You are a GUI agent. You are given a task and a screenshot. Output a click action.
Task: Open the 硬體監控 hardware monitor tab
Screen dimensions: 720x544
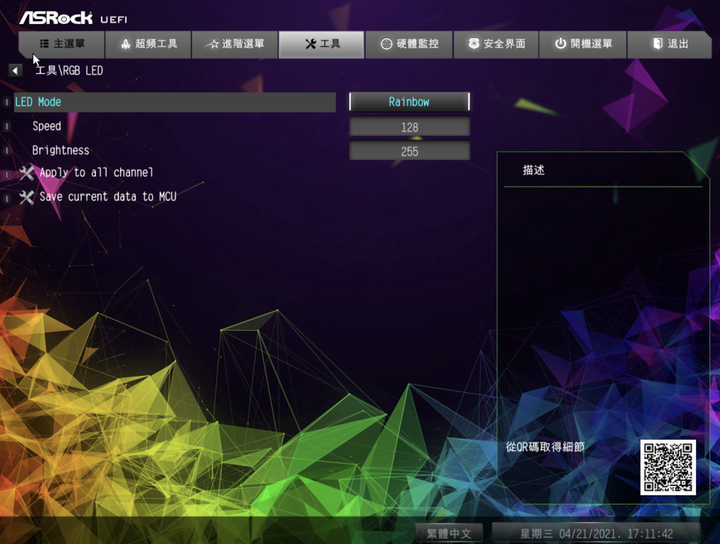[409, 44]
